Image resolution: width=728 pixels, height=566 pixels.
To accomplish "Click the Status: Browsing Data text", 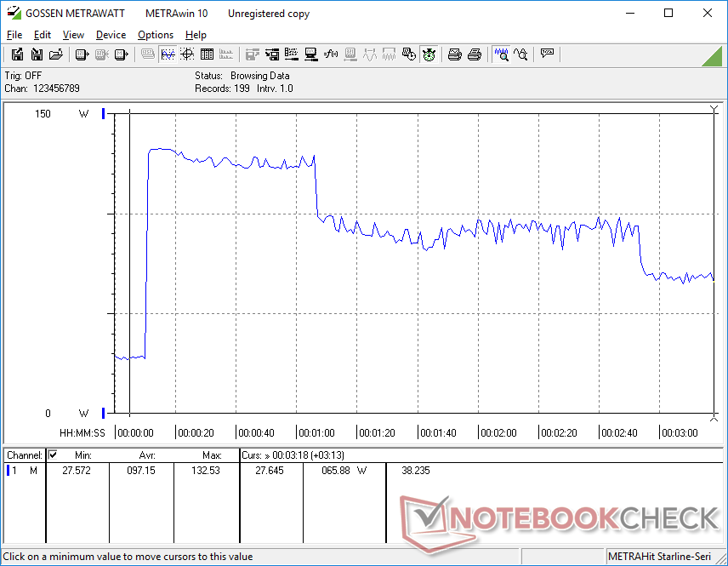I will 242,75.
